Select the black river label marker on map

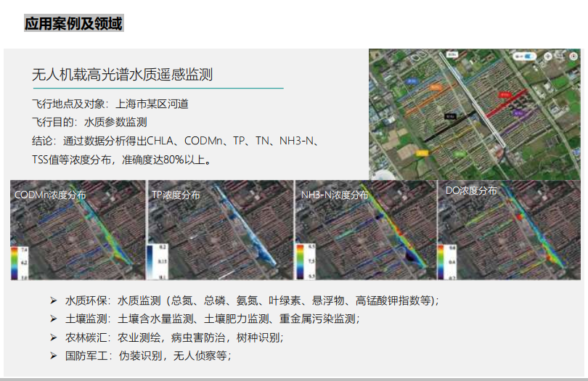pyautogui.click(x=450, y=116)
